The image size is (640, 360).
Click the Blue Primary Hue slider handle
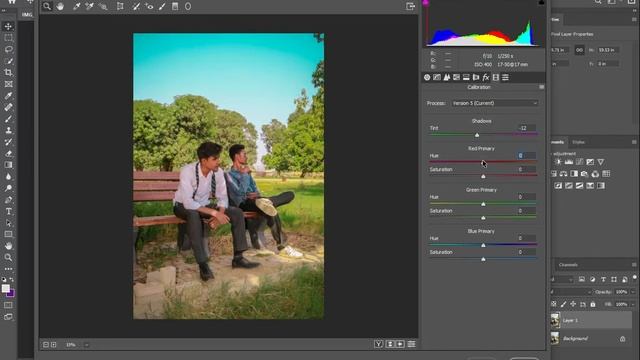click(x=483, y=245)
